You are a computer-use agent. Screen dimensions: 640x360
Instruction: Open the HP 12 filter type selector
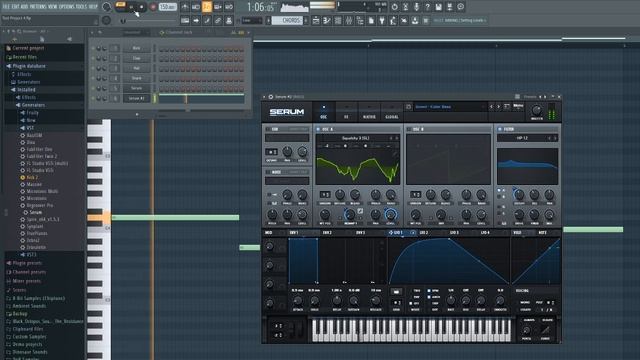coord(527,138)
